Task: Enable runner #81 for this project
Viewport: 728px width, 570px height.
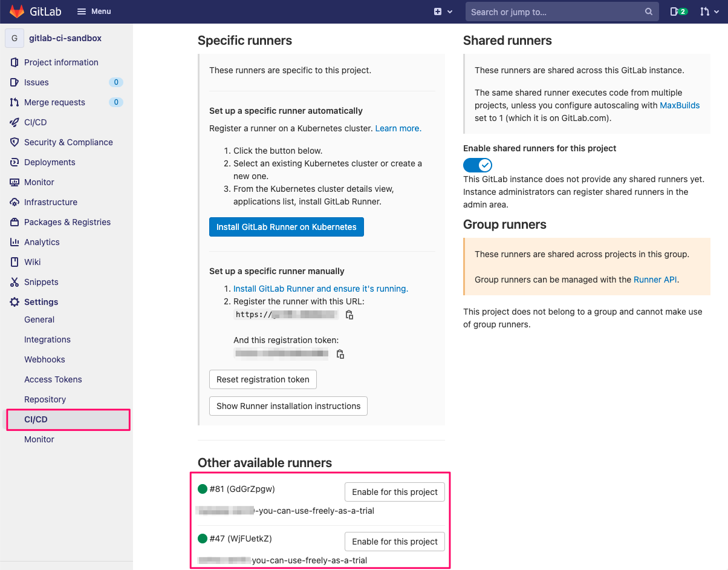Action: 395,492
